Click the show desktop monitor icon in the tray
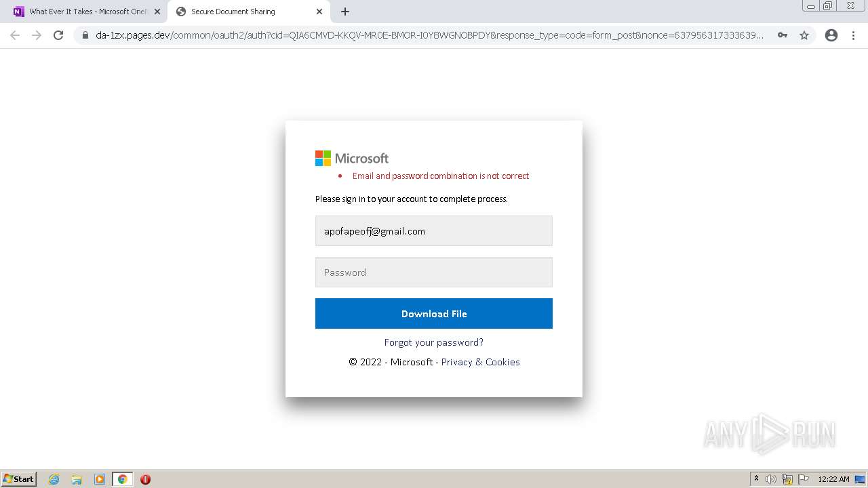The height and width of the screenshot is (488, 868). (x=860, y=479)
